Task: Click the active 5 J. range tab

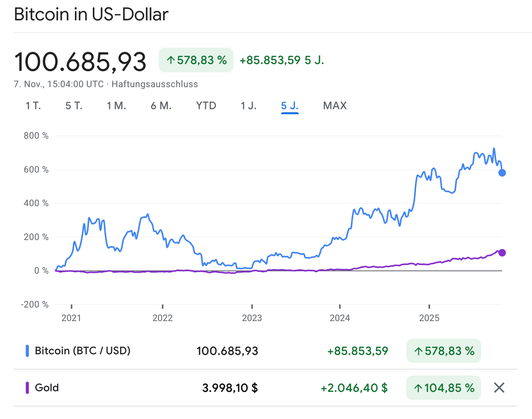Action: (290, 105)
